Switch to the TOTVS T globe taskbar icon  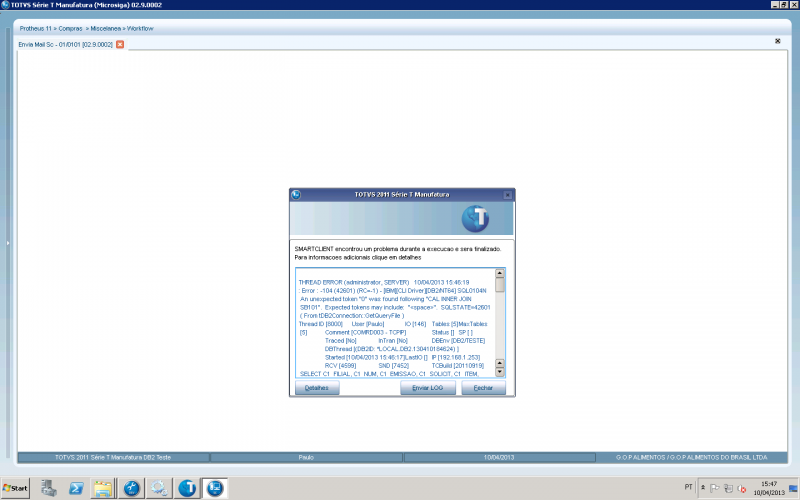click(x=187, y=488)
